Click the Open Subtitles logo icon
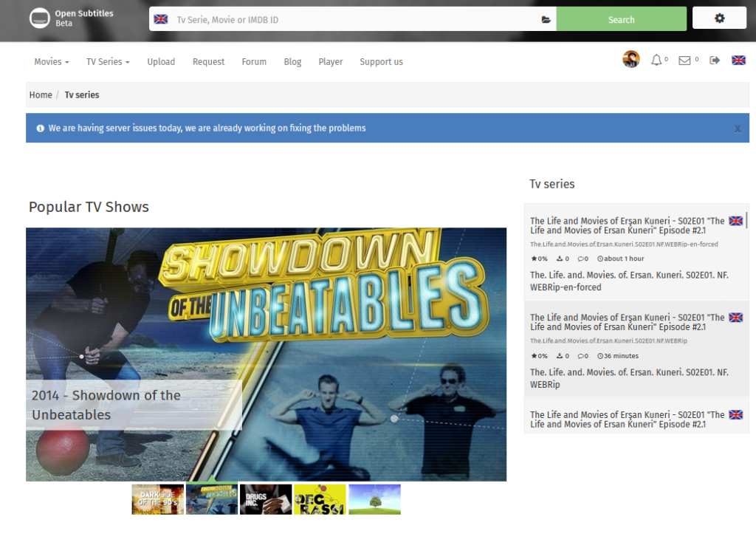This screenshot has width=756, height=534. (39, 18)
